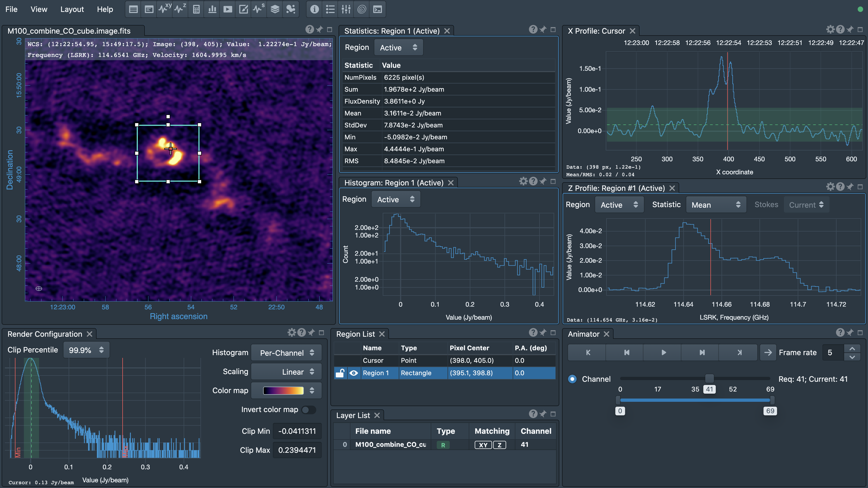Open settings gear of Render Configuration panel

tap(292, 333)
